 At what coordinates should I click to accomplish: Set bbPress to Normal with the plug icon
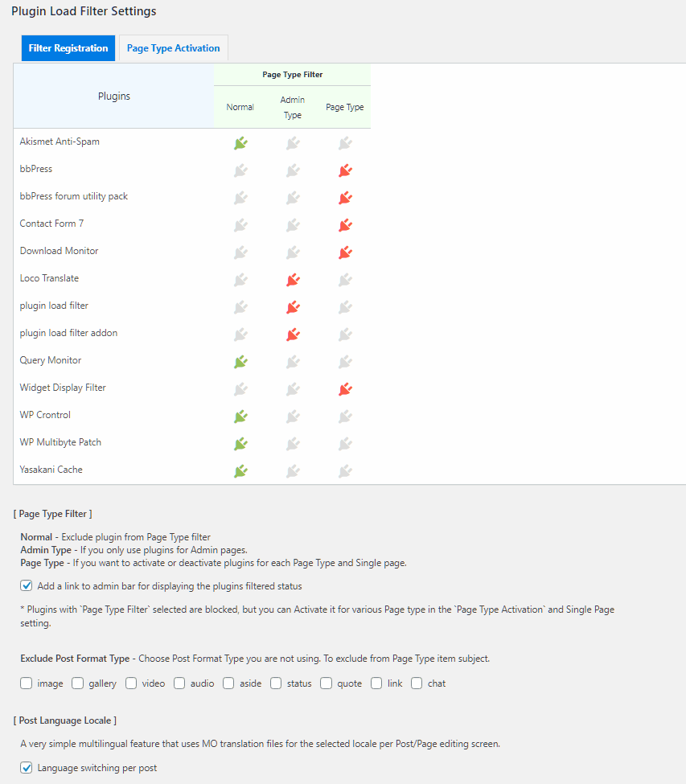click(240, 170)
